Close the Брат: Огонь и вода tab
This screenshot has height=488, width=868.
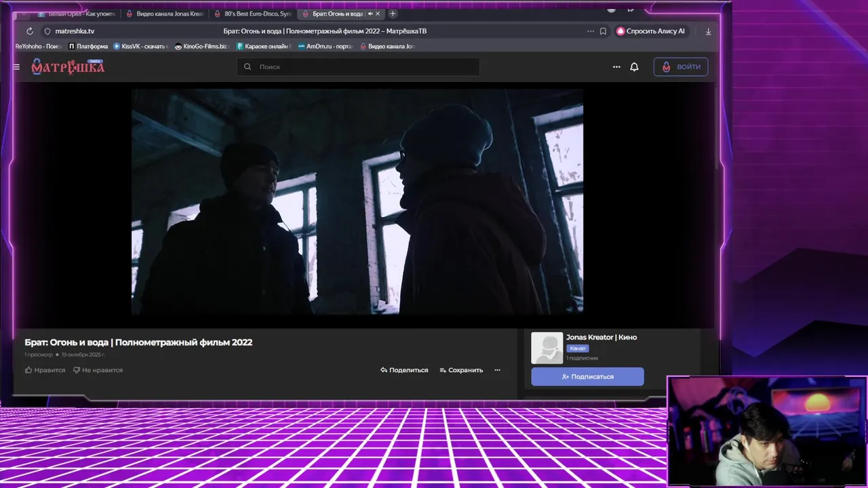point(378,14)
